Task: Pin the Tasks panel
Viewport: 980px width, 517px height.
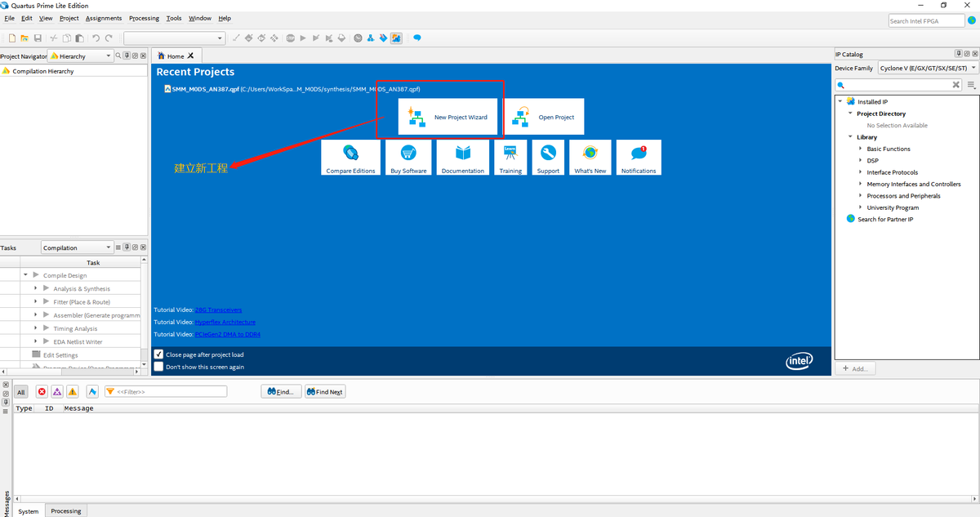Action: coord(127,247)
